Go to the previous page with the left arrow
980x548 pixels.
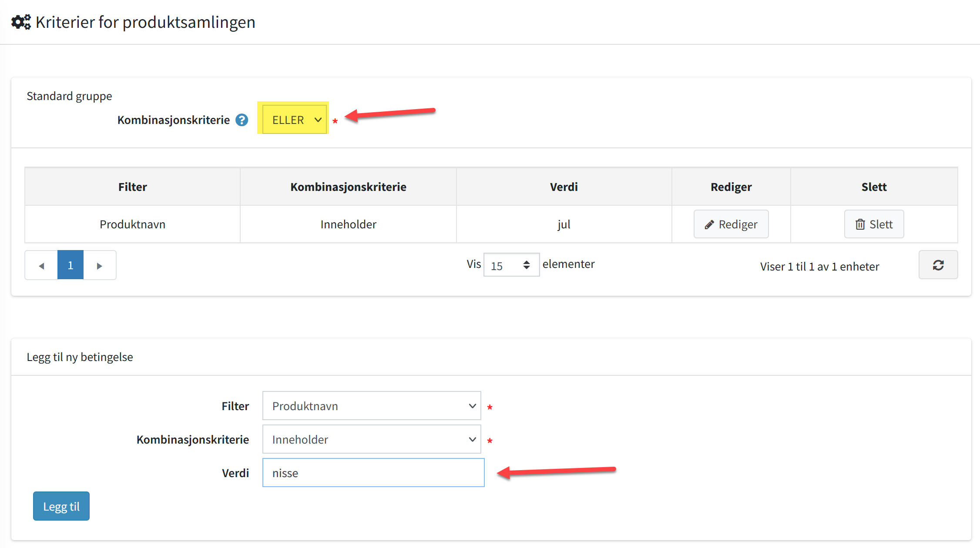coord(41,265)
